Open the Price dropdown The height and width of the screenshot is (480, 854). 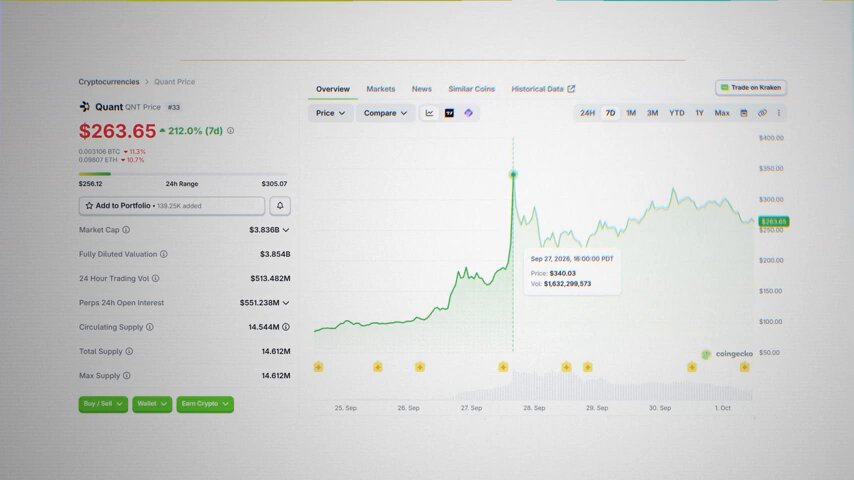[x=330, y=113]
